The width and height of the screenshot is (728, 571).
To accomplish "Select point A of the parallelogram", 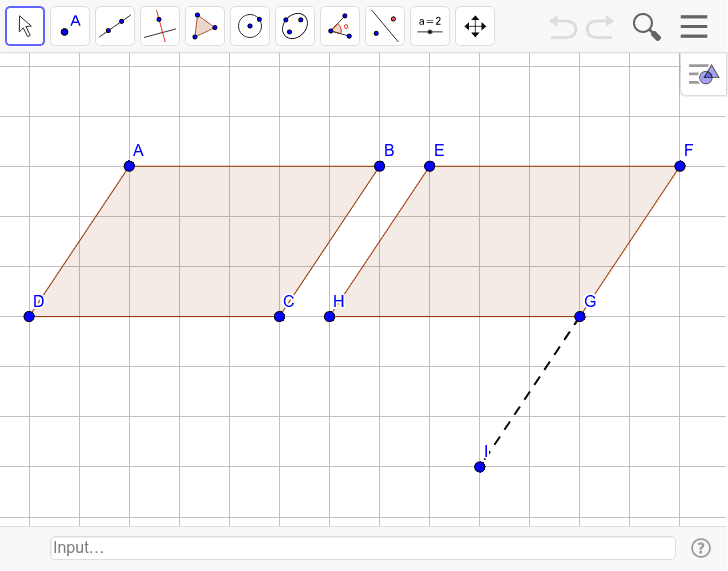I will pyautogui.click(x=129, y=166).
